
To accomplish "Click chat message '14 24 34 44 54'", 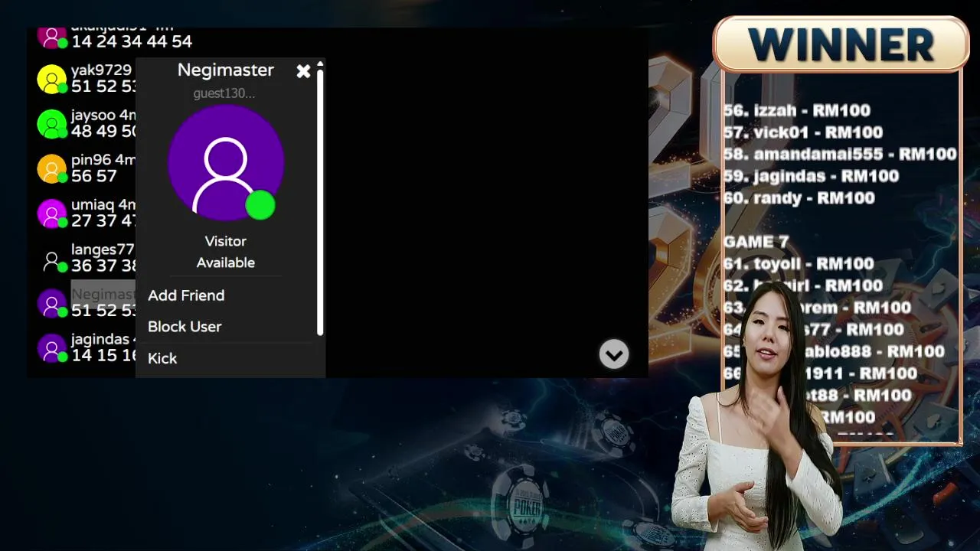I will pos(132,41).
